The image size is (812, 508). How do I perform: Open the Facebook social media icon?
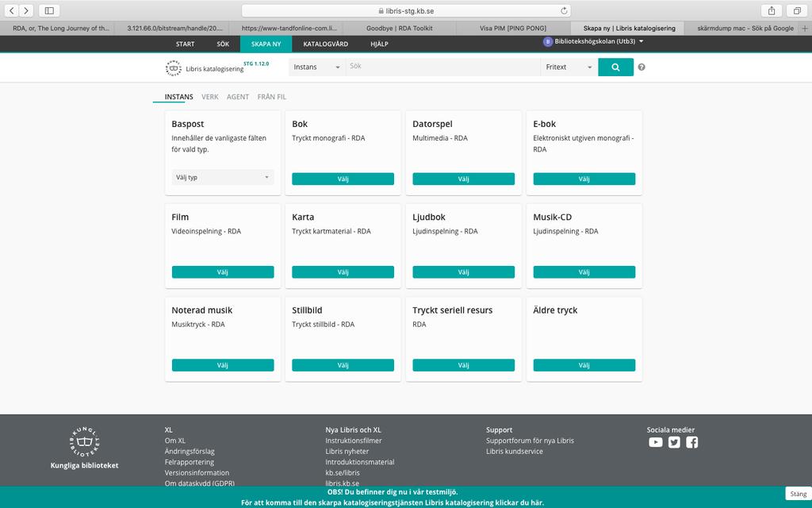coord(691,442)
